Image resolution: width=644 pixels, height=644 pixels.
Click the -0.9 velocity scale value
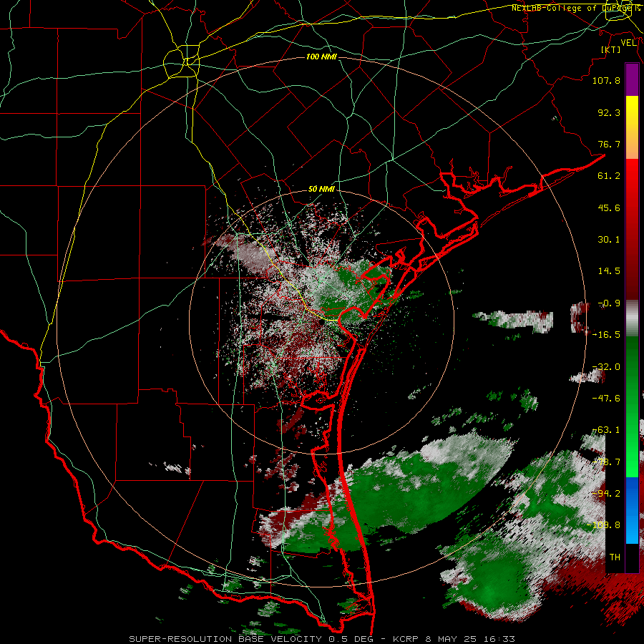[609, 303]
